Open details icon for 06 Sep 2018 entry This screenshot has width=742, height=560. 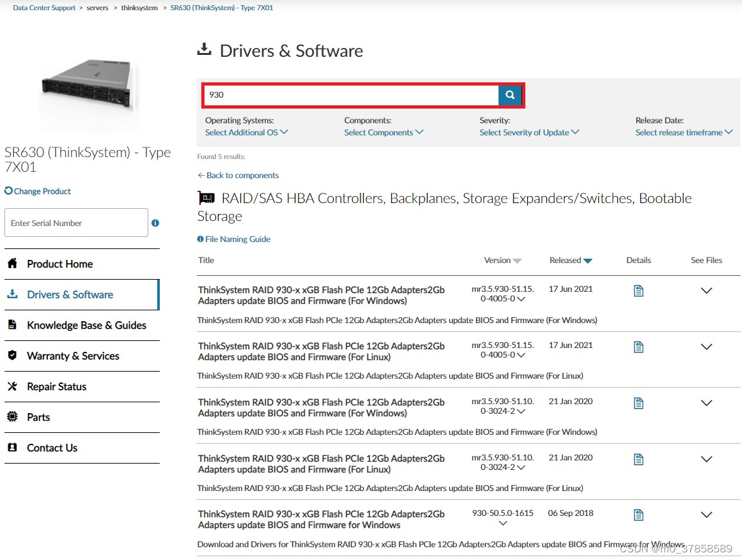pos(638,515)
